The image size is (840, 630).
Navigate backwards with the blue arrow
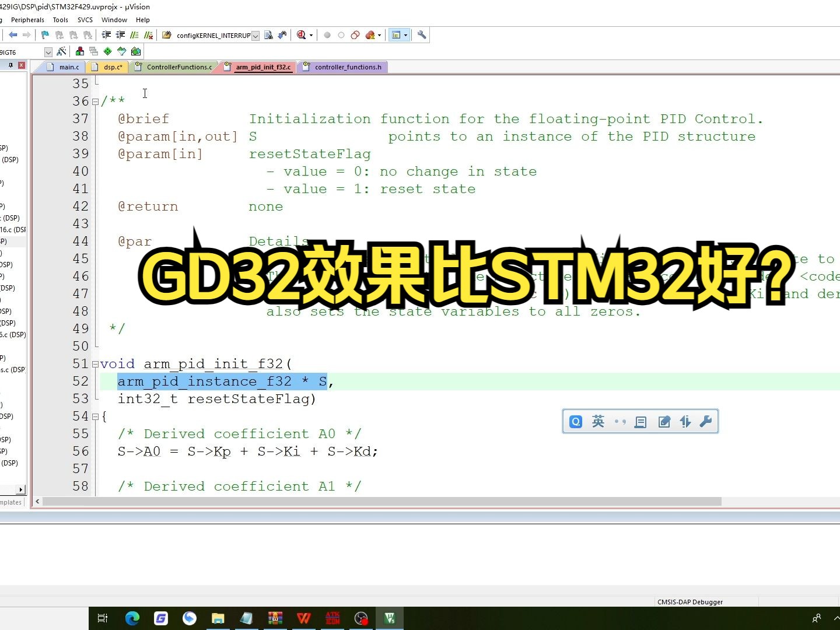click(x=13, y=35)
